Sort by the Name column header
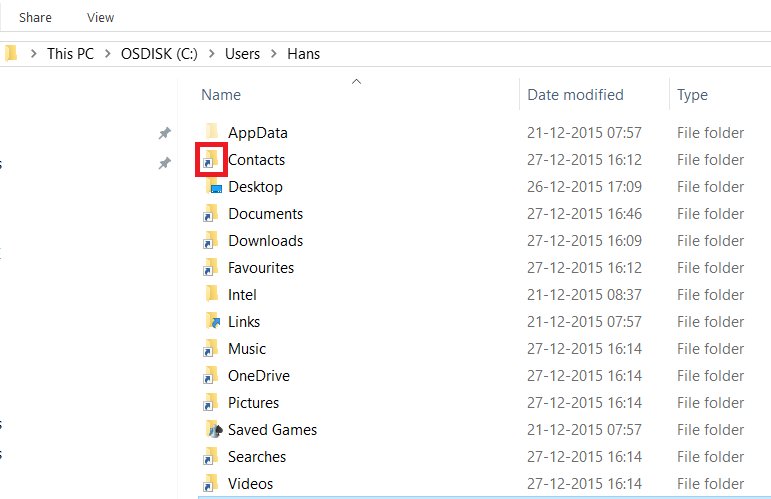Image resolution: width=771 pixels, height=499 pixels. click(x=221, y=94)
